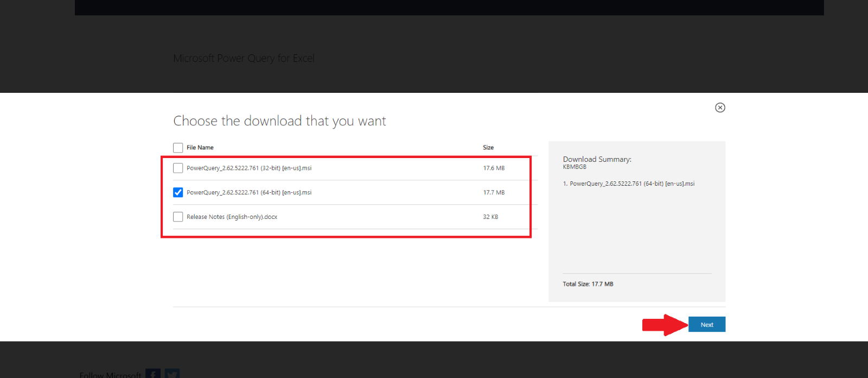Toggle the select-all checkbox beside File Name
This screenshot has width=868, height=378.
pos(178,148)
